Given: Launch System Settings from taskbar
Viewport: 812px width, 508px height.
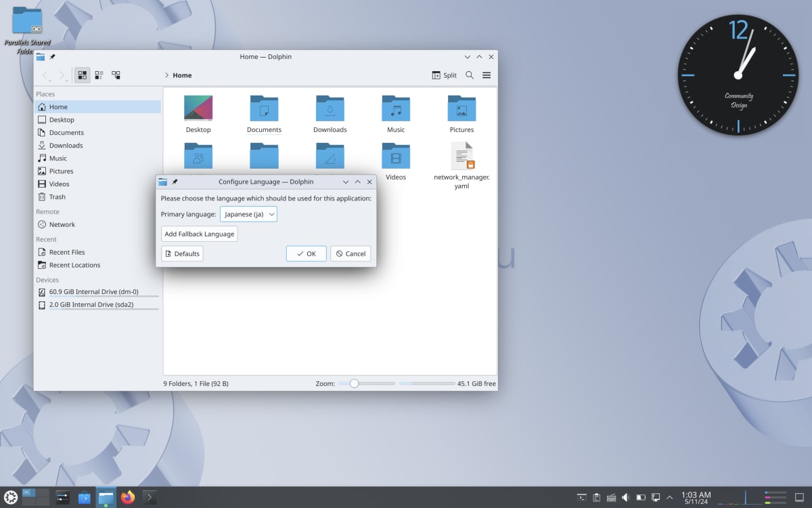Looking at the screenshot, I should [62, 497].
